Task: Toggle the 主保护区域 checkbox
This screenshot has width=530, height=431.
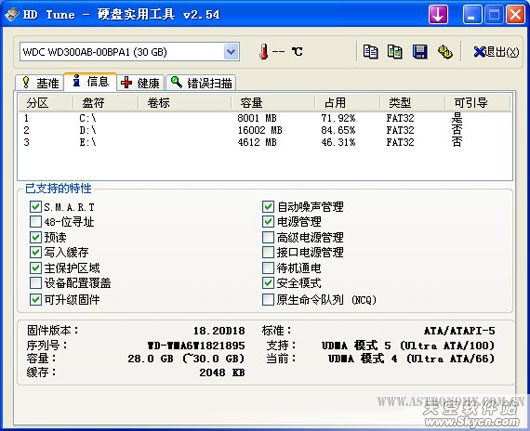Action: click(x=35, y=268)
